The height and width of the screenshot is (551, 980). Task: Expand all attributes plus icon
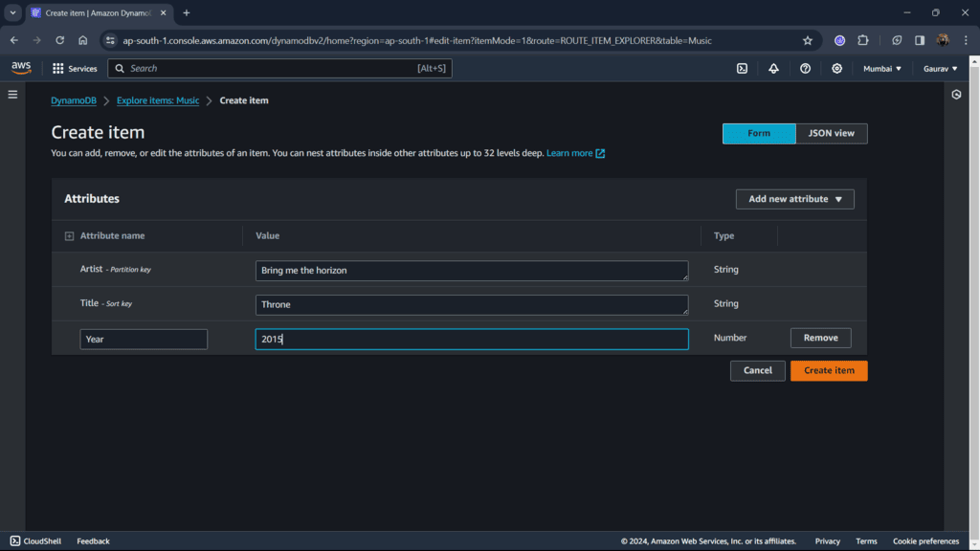point(69,236)
